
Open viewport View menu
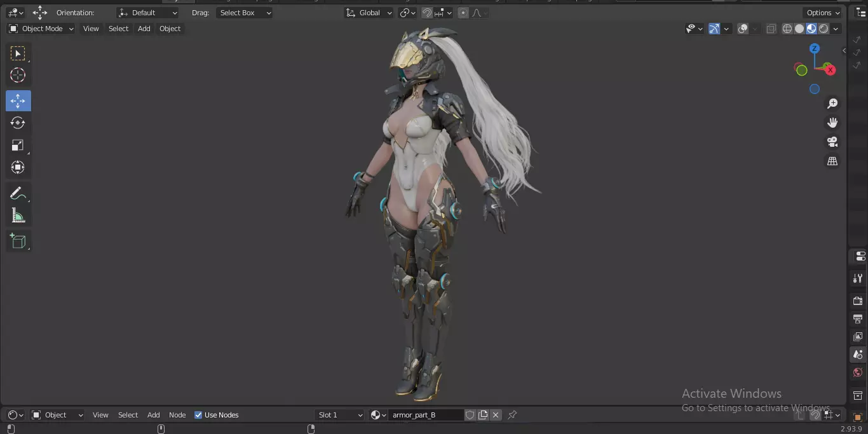pyautogui.click(x=91, y=29)
